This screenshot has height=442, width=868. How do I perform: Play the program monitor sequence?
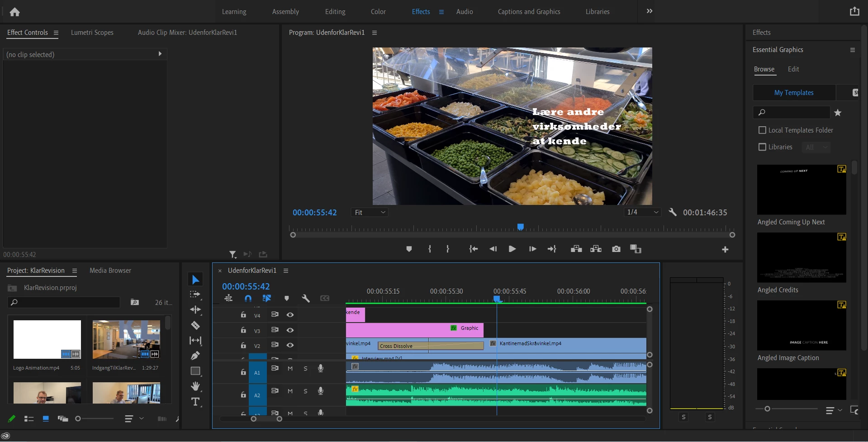coord(512,249)
